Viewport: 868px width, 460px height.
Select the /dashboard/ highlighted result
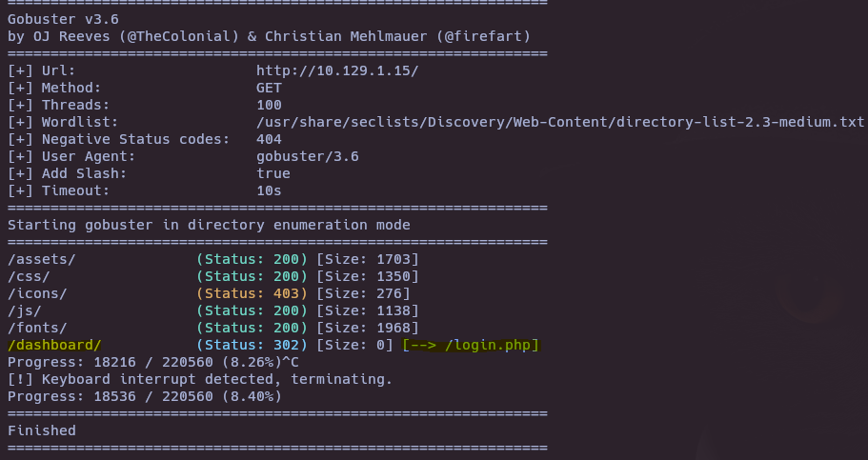click(x=55, y=346)
